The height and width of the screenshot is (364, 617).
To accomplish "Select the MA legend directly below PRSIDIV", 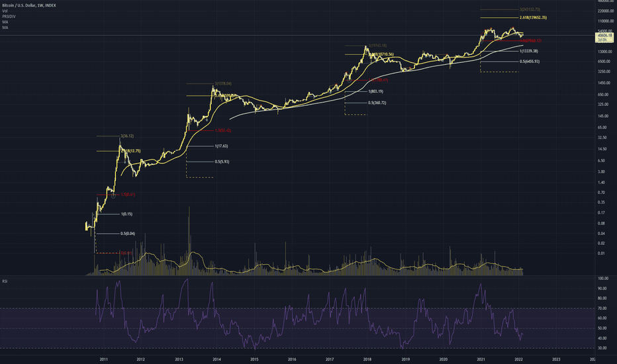I will coord(5,22).
